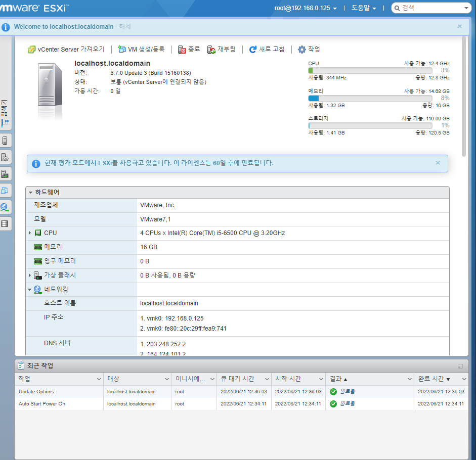
Task: Click the 해제 dismiss link
Action: 125,27
